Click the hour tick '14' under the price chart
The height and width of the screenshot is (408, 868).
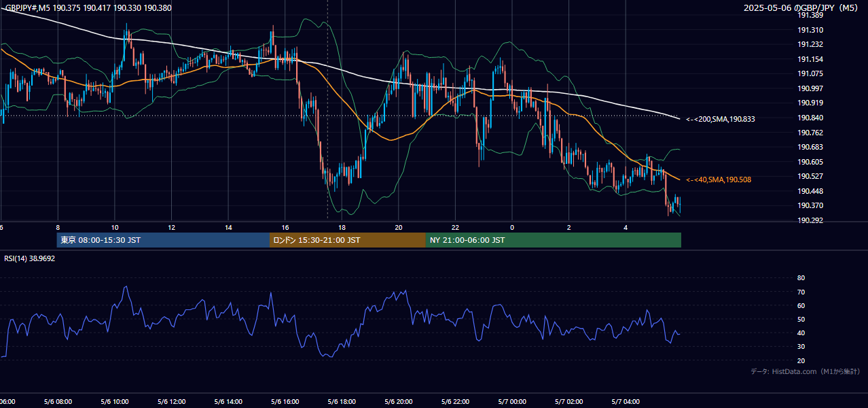(228, 227)
